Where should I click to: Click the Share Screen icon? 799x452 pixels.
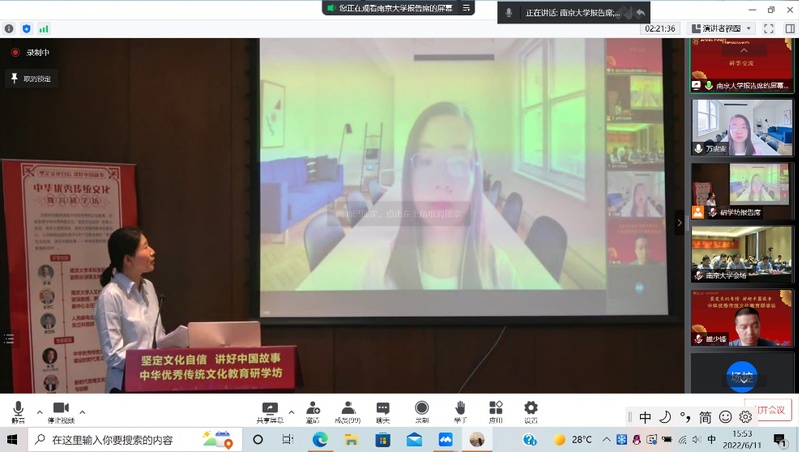click(270, 411)
